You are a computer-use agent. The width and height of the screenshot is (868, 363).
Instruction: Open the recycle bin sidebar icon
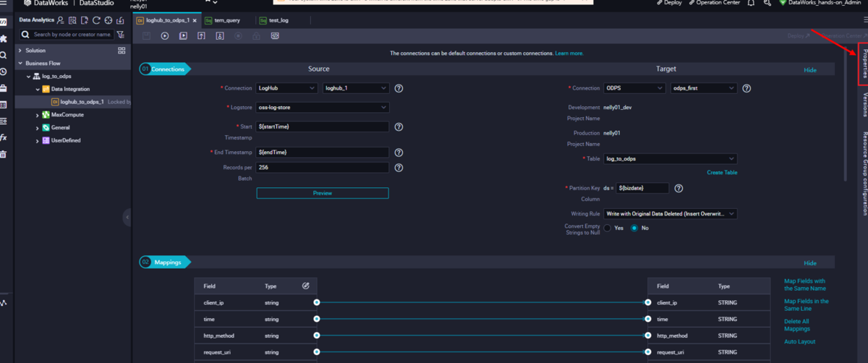pos(4,154)
